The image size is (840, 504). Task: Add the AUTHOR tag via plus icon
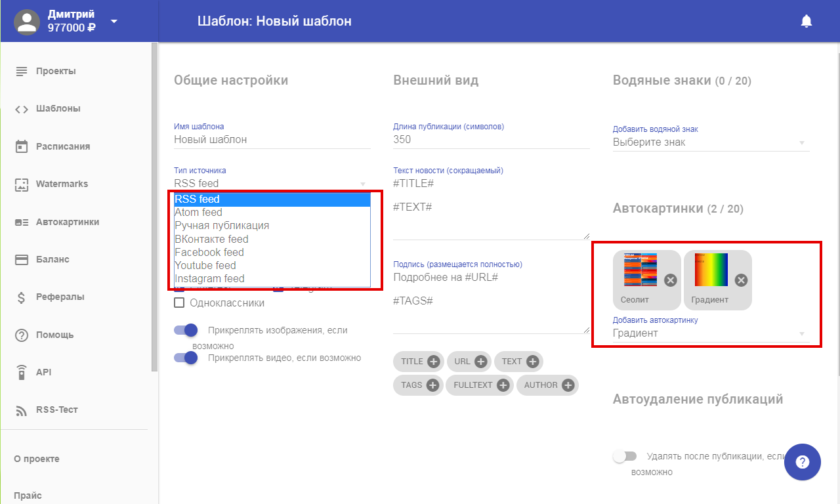coord(568,385)
